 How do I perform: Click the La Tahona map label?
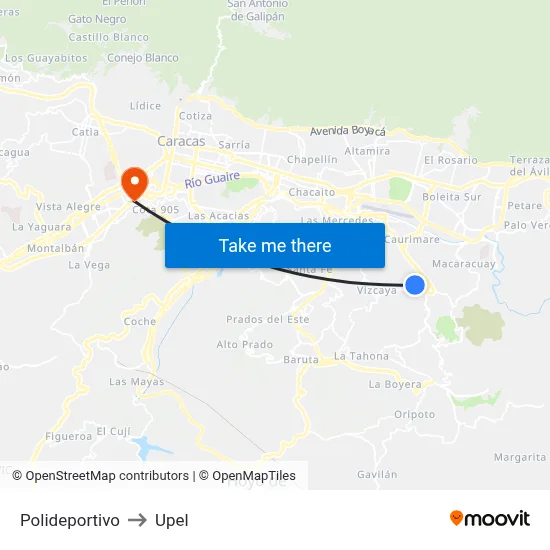[361, 356]
